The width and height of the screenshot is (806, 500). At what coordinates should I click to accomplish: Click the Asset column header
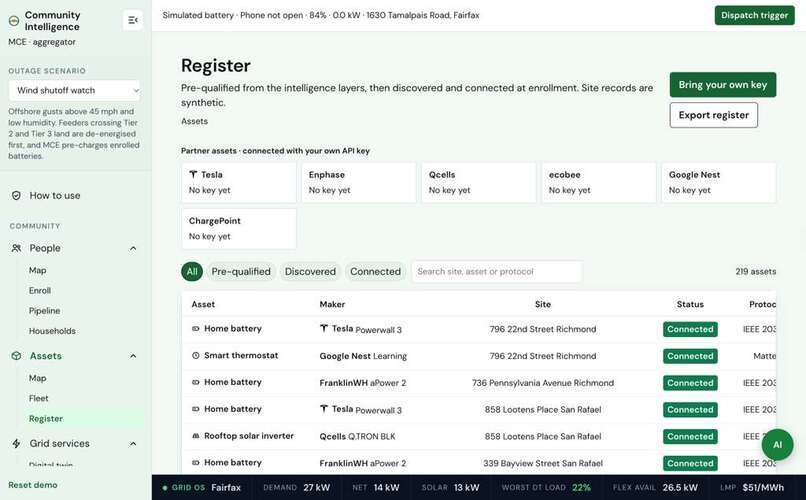click(203, 304)
